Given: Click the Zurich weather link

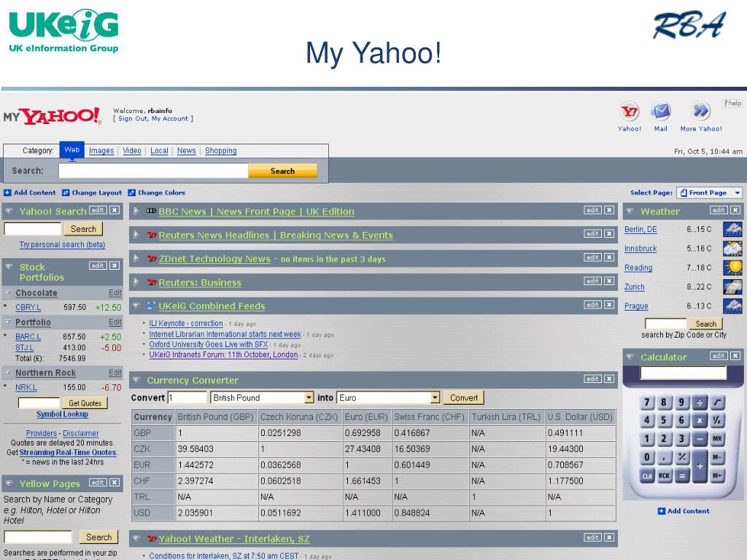Looking at the screenshot, I should click(634, 287).
